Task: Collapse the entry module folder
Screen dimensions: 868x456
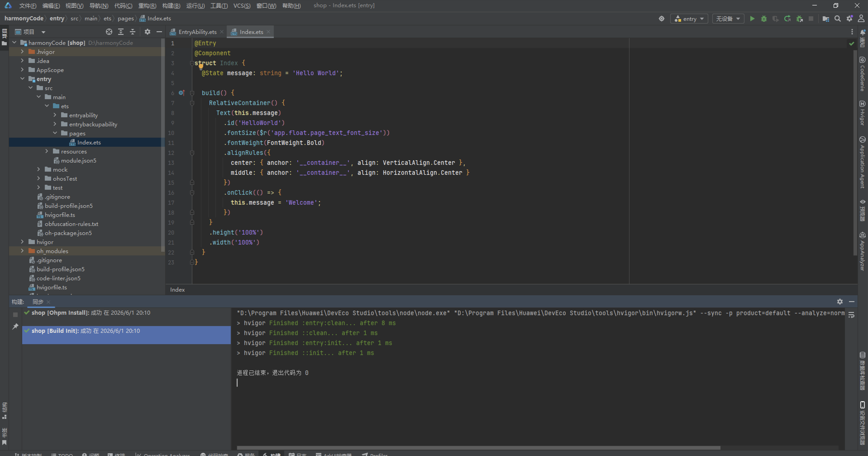Action: click(22, 79)
